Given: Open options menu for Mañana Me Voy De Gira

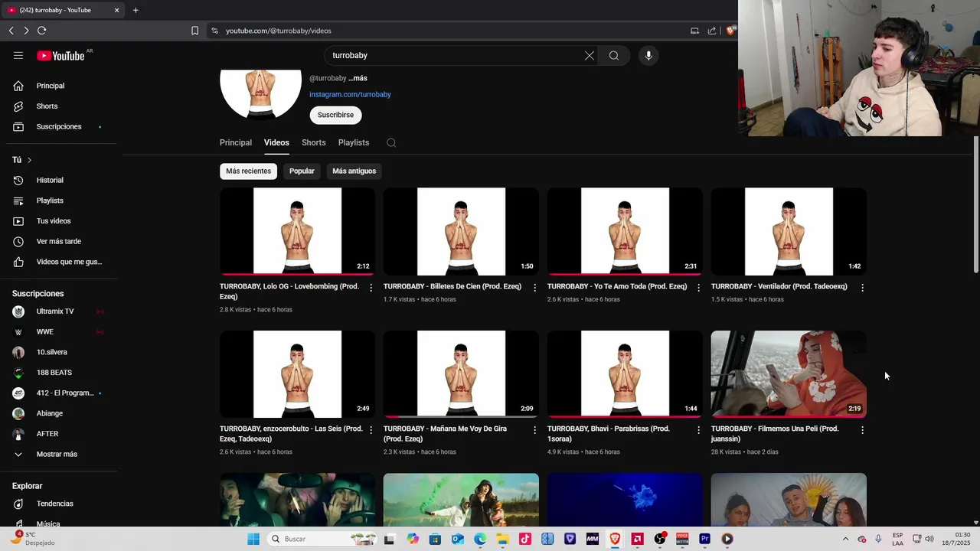Looking at the screenshot, I should point(535,430).
